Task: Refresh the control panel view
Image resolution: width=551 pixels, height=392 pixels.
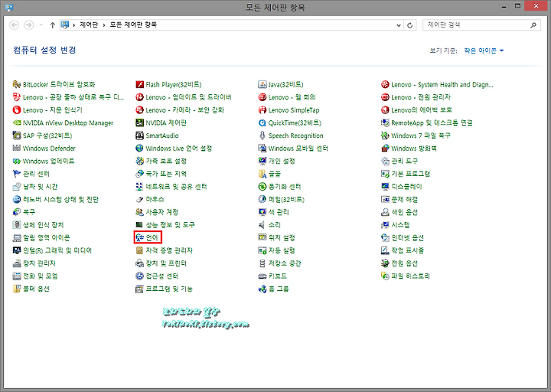Action: point(409,25)
